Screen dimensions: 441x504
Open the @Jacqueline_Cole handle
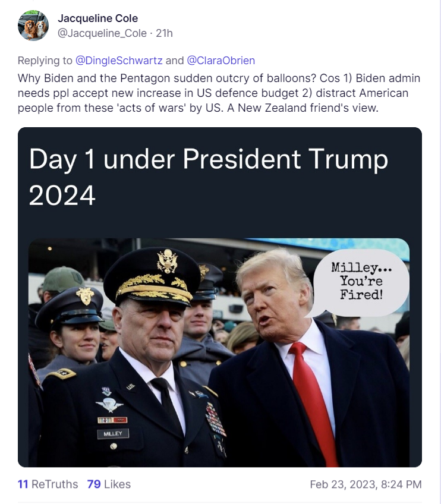(x=102, y=33)
